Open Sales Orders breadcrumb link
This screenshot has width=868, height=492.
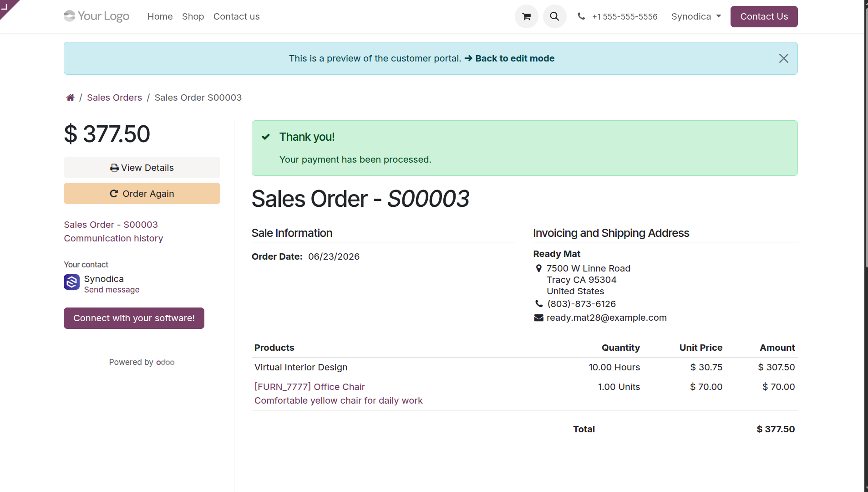(x=114, y=97)
